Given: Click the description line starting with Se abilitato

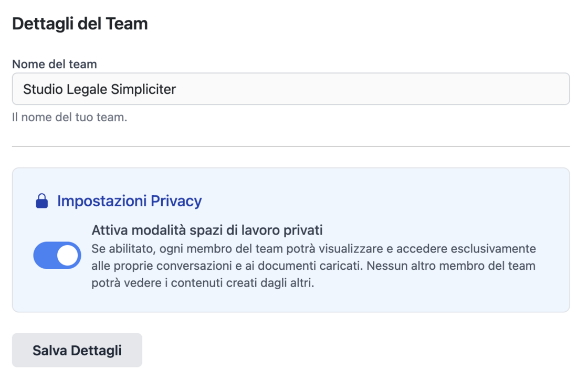Looking at the screenshot, I should tap(313, 248).
